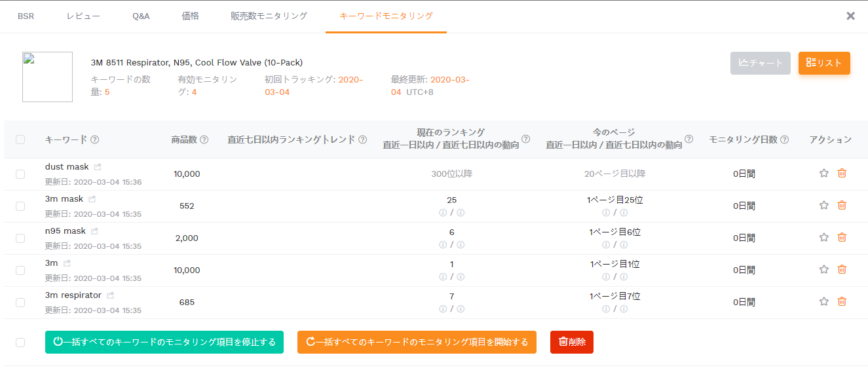This screenshot has width=868, height=370.
Task: Click help icon beside 商品数 column header
Action: (204, 139)
